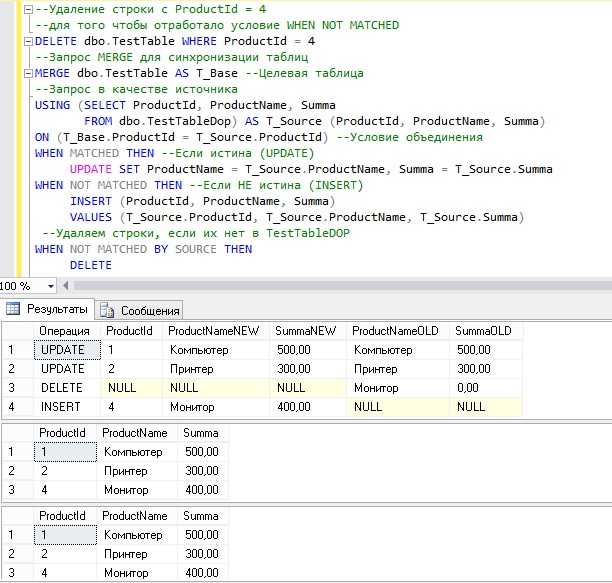Viewport: 612px width, 583px height.
Task: Click the Сообщения tab icon
Action: click(107, 311)
